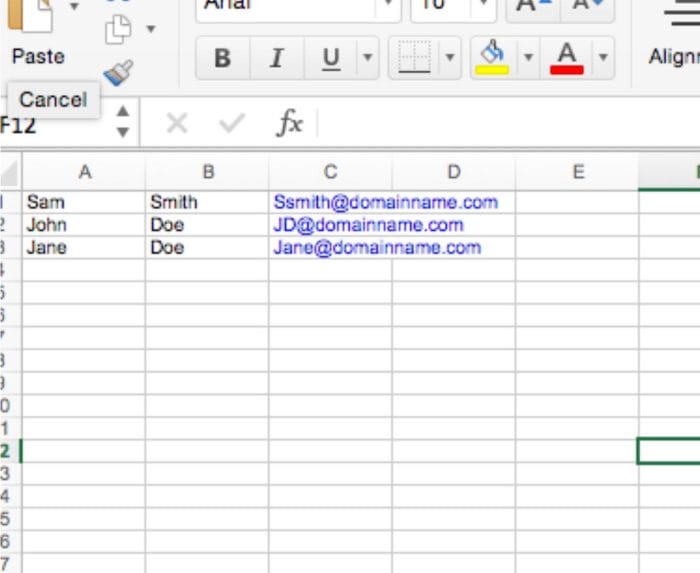Click the confirm entry checkmark icon
Viewport: 700px width, 573px height.
coord(232,123)
